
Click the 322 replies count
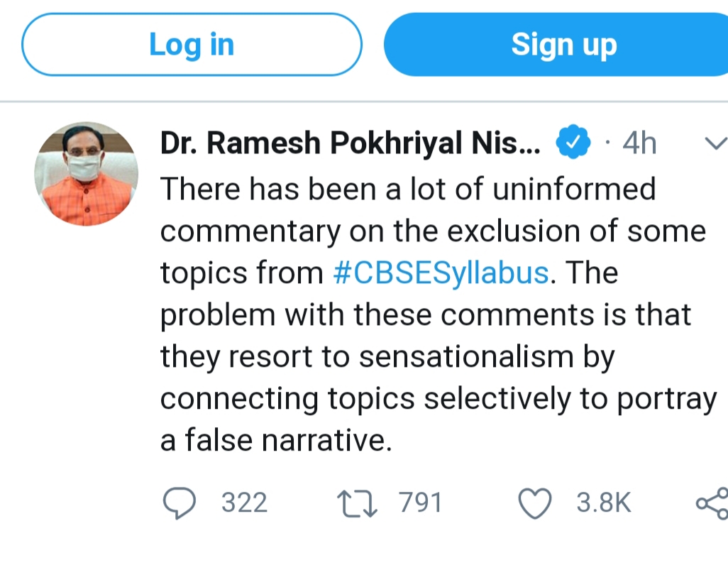(x=245, y=503)
